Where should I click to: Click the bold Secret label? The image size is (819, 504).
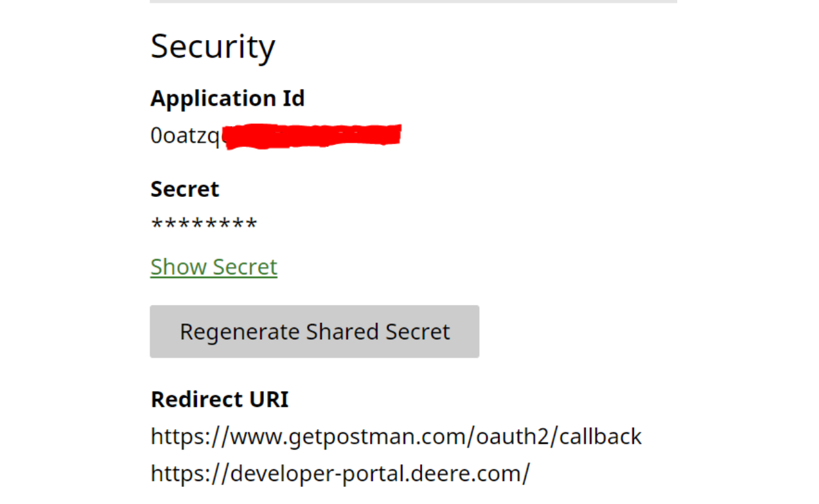[x=184, y=189]
